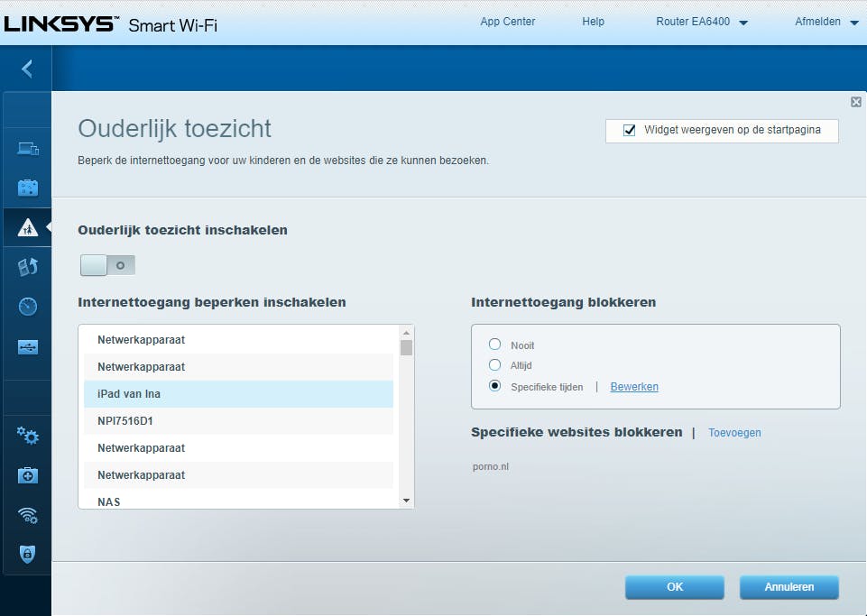Click the Linksys Smart Wi-Fi logo
This screenshot has height=616, width=867.
point(111,24)
